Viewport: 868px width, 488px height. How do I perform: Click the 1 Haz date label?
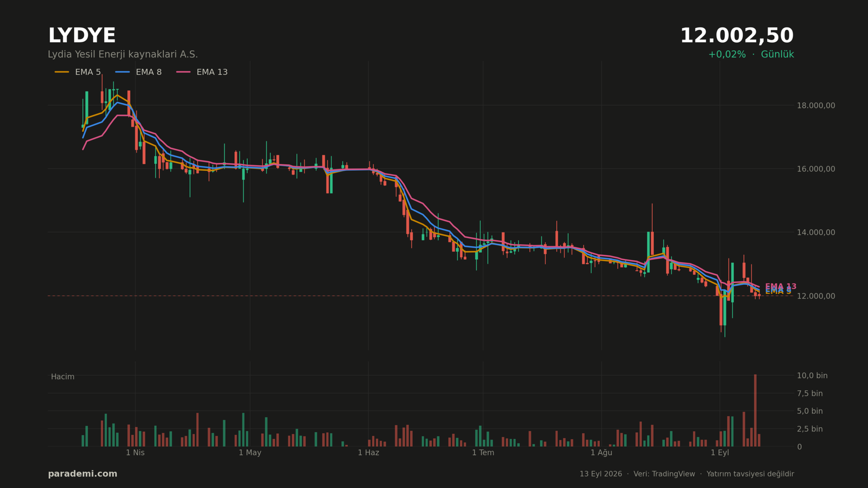pyautogui.click(x=368, y=453)
